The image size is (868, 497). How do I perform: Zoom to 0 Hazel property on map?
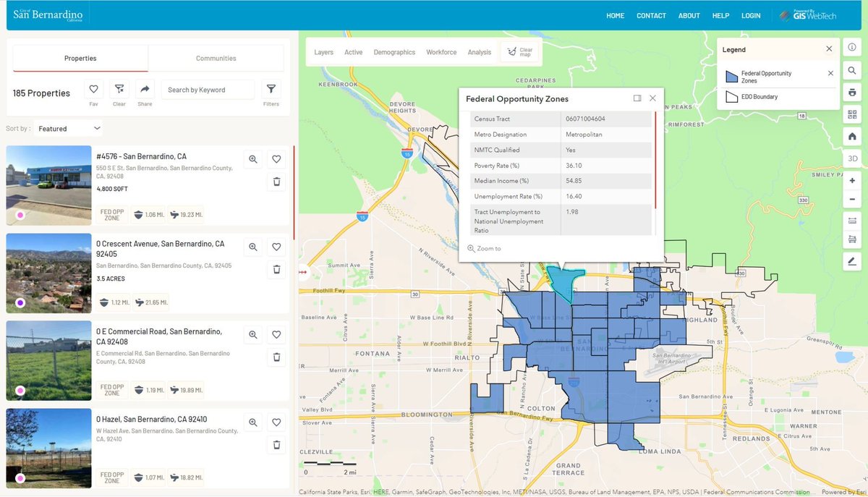[253, 422]
